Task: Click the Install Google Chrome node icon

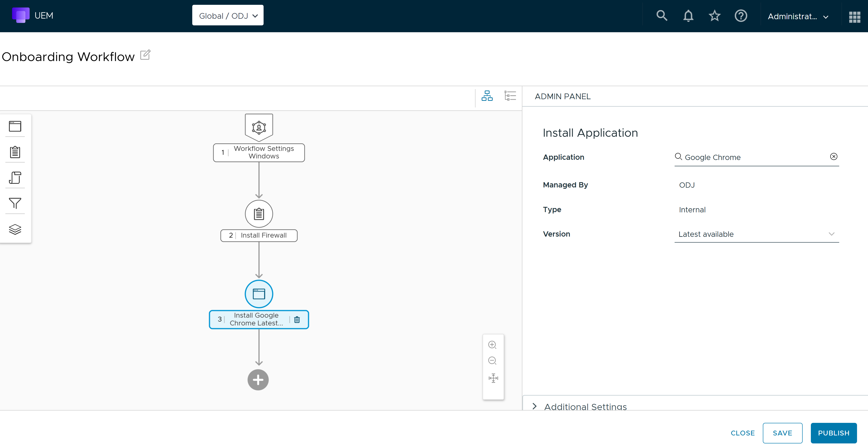Action: click(259, 294)
